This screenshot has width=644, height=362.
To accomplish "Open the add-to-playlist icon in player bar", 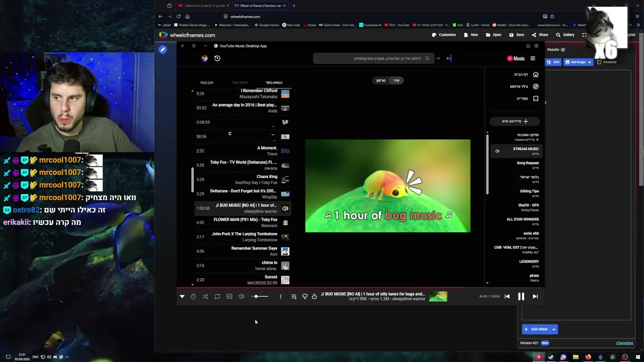I will pyautogui.click(x=294, y=297).
